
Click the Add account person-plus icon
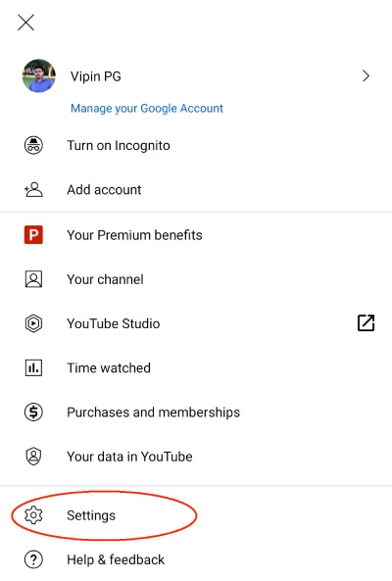(x=33, y=189)
